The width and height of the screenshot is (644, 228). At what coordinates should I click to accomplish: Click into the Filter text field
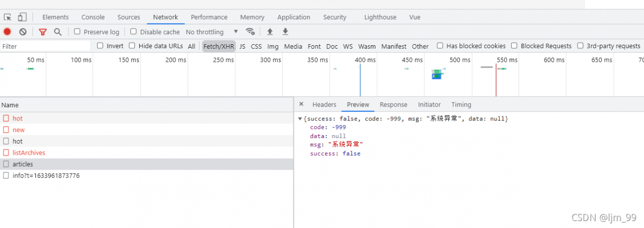coord(45,46)
